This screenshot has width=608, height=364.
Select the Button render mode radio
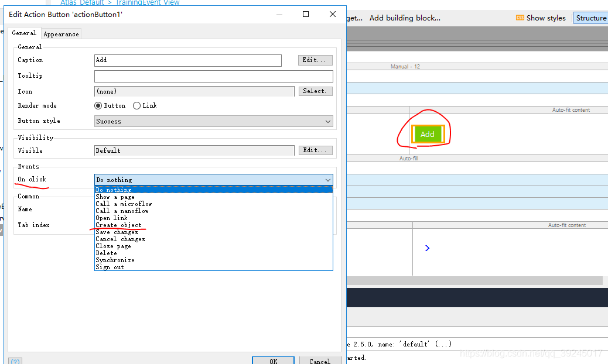click(x=98, y=106)
